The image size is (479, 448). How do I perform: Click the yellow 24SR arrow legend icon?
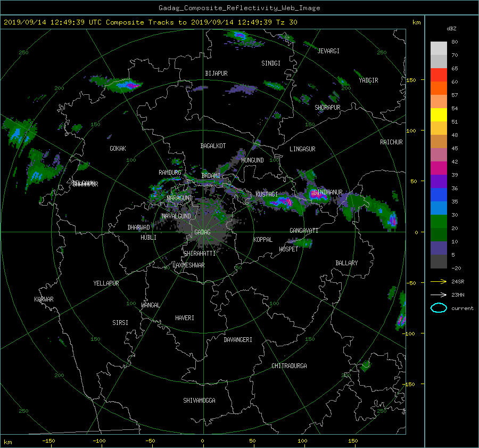pos(439,281)
